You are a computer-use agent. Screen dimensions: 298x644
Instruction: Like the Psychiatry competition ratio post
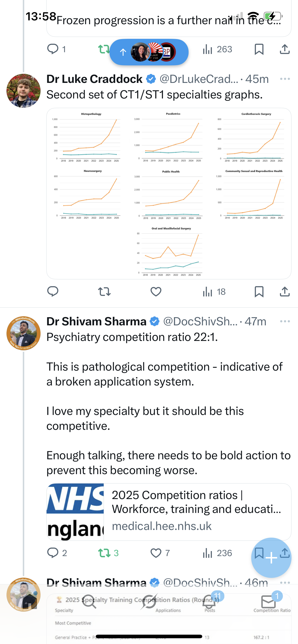(x=156, y=553)
